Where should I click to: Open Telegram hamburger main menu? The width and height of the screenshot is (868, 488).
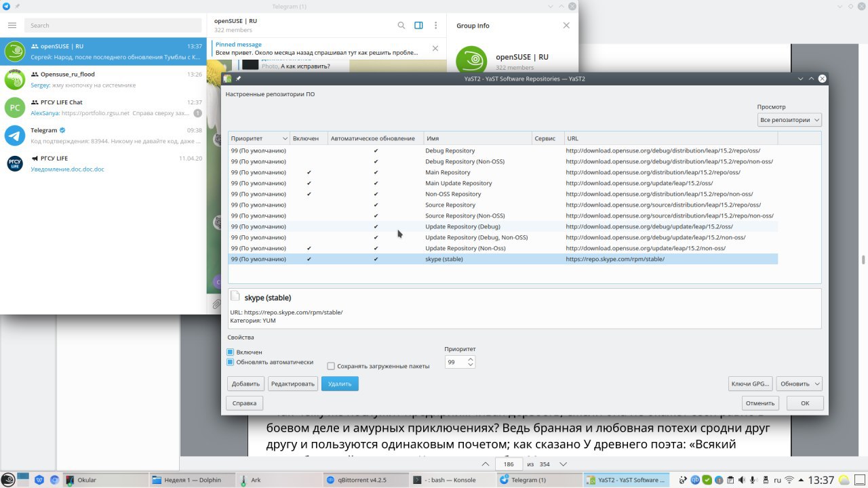tap(12, 25)
